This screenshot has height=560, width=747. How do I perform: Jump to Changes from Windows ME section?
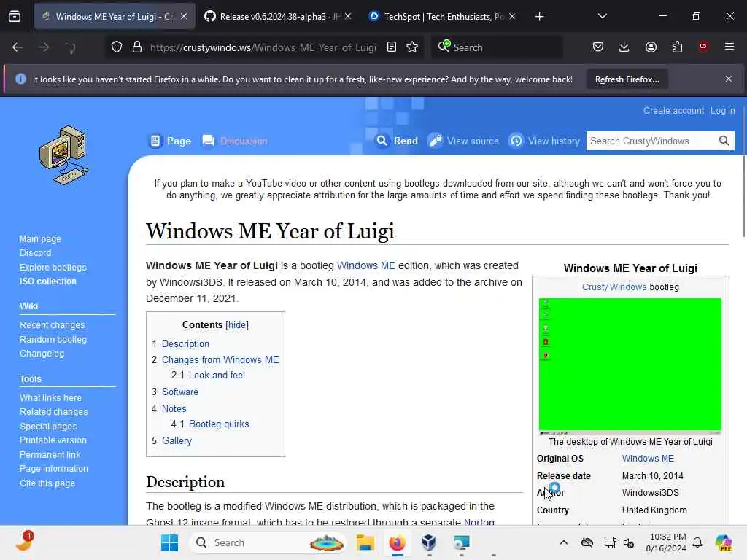click(x=220, y=359)
